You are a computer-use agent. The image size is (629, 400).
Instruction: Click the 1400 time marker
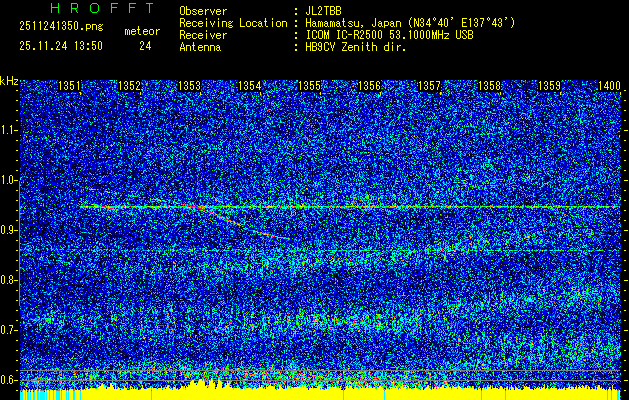[609, 87]
